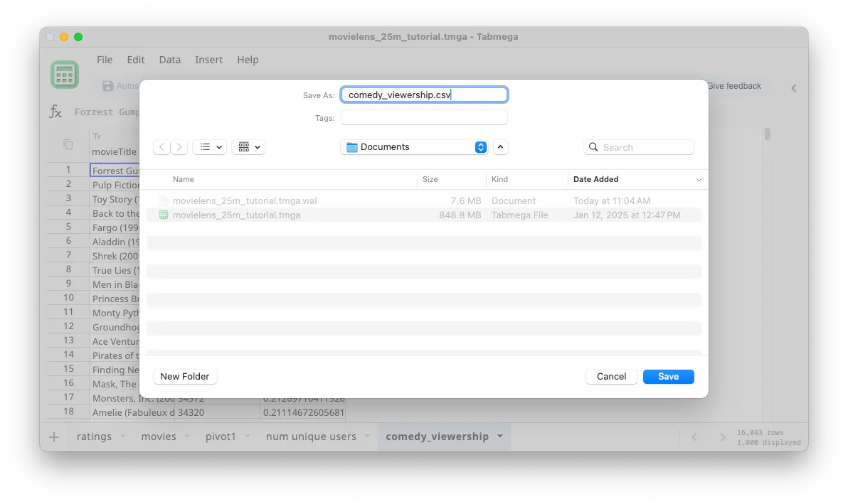
Task: Open the comedy_viewership tab dropdown menu
Action: point(500,436)
